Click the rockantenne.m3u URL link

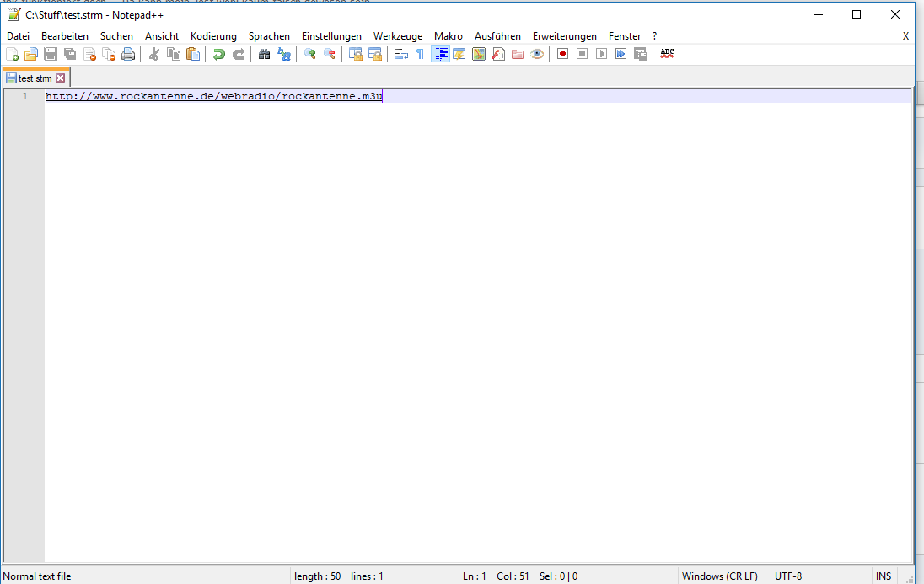pos(214,96)
